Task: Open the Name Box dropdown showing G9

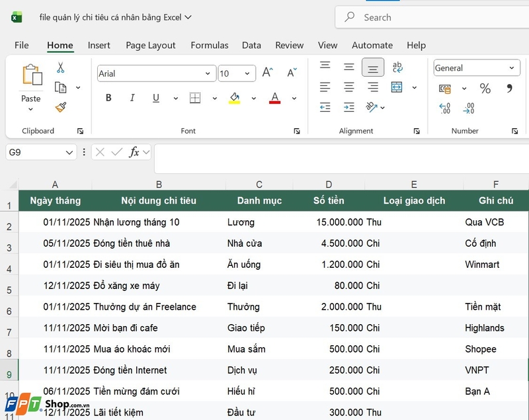Action: (x=69, y=153)
